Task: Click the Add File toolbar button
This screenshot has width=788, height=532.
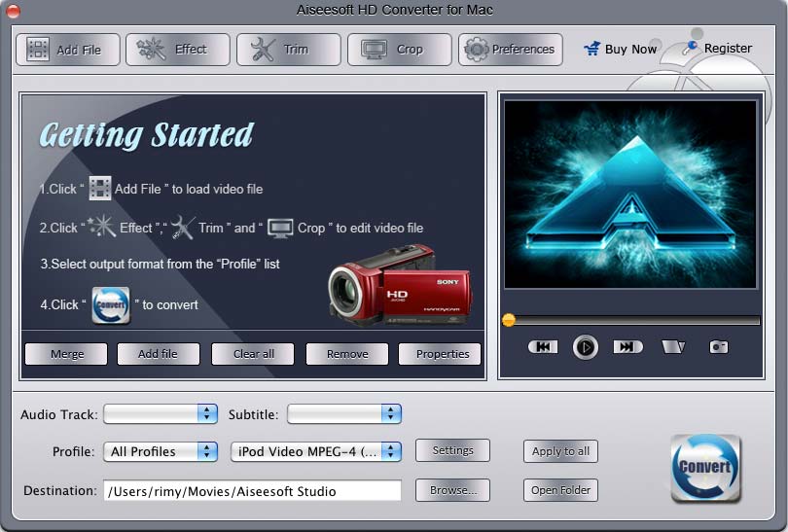Action: click(x=68, y=50)
